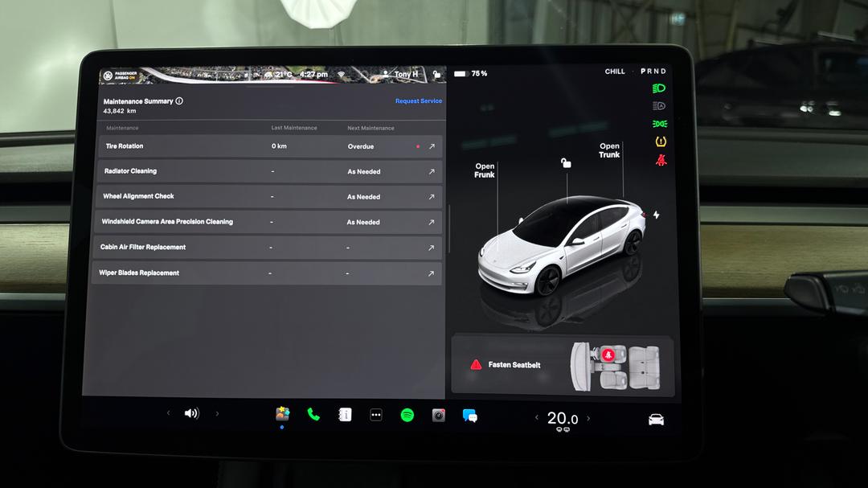Open the Tony H driver profile
868x488 pixels.
(402, 74)
